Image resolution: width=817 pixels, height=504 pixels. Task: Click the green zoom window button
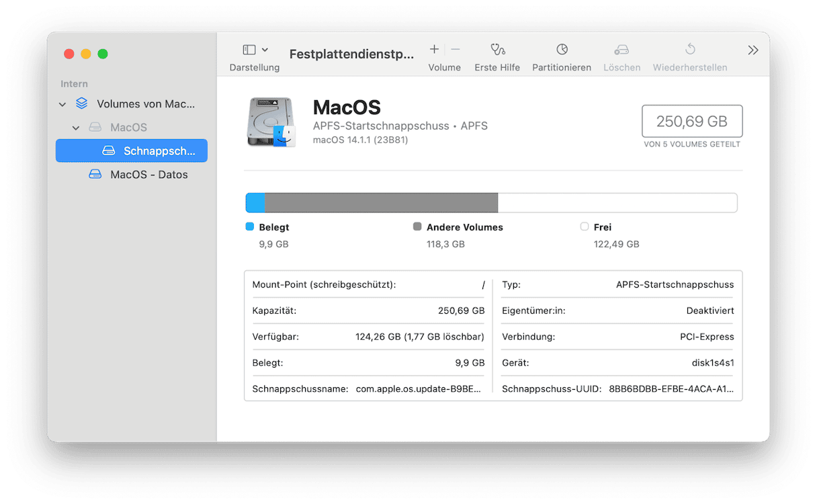click(103, 54)
